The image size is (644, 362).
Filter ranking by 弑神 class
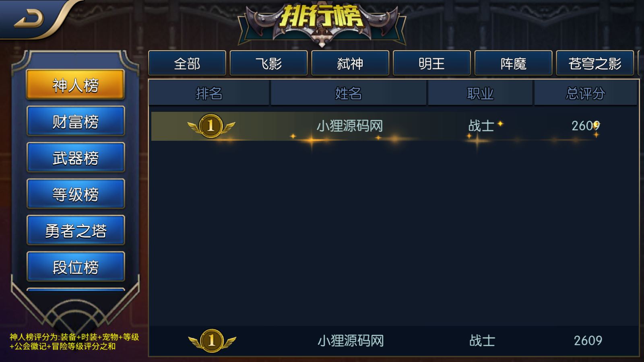[350, 63]
